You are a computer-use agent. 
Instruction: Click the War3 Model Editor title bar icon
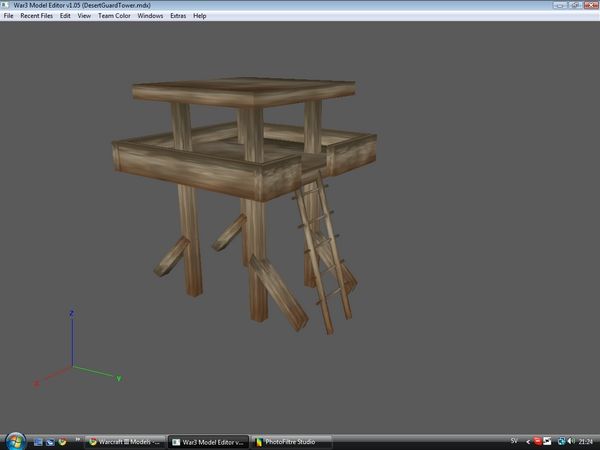pos(5,5)
